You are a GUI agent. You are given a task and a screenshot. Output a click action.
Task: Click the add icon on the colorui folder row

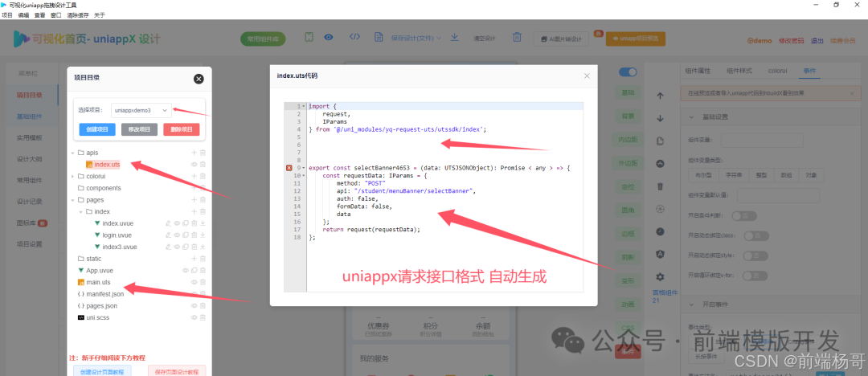click(x=194, y=176)
